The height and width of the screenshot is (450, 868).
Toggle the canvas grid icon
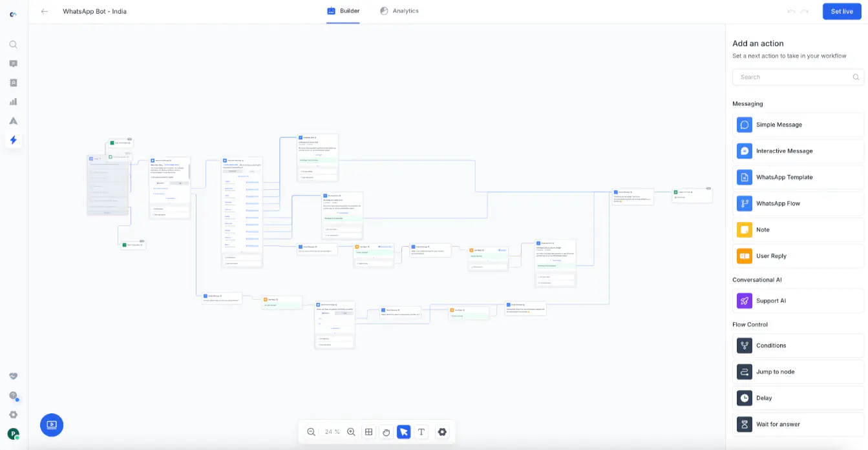[368, 432]
